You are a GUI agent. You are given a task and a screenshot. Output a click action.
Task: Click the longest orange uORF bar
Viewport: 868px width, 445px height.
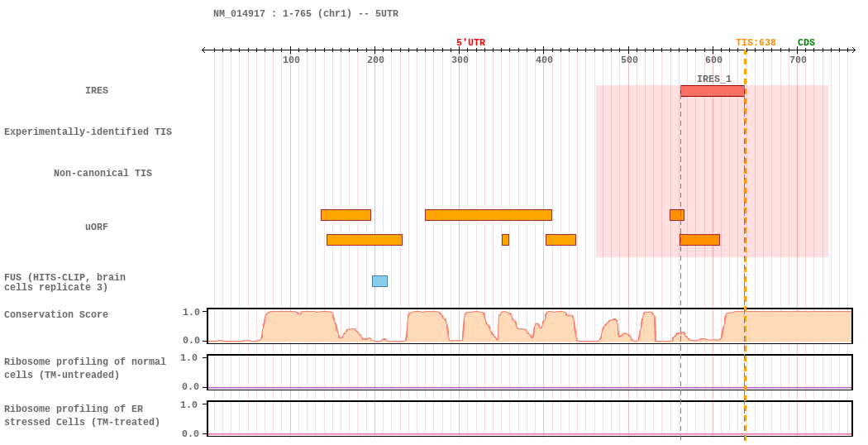pyautogui.click(x=488, y=215)
